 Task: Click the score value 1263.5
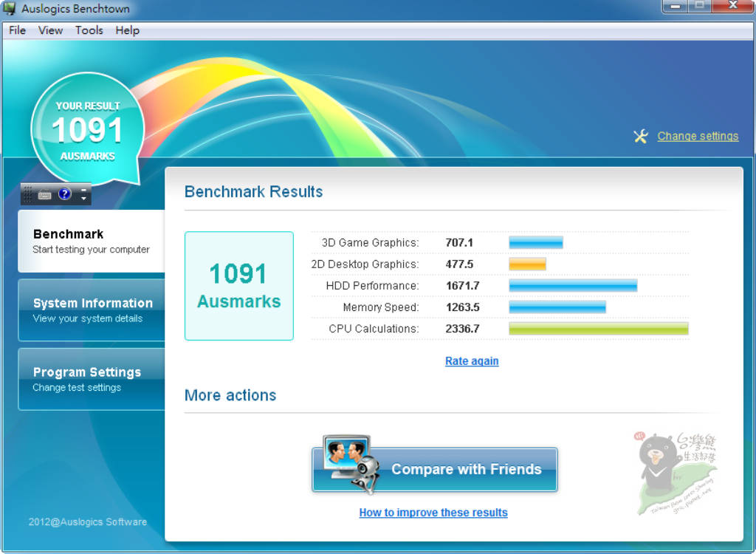click(x=462, y=307)
